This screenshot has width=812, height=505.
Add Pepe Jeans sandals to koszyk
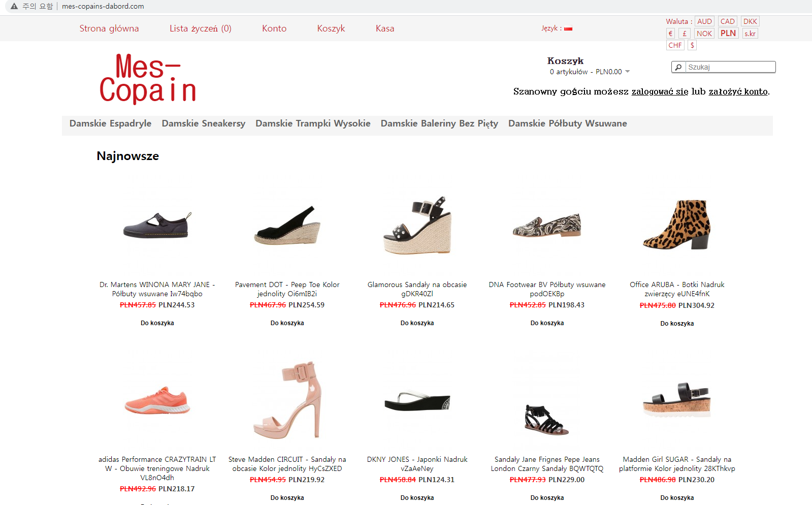547,498
